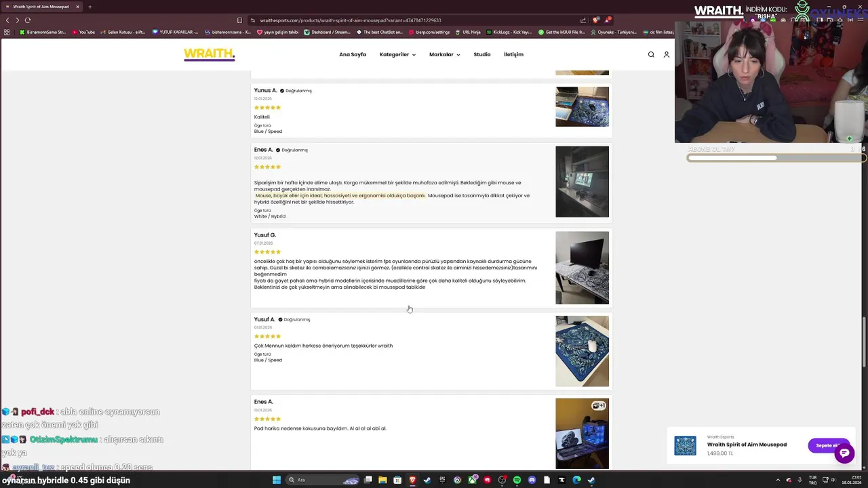This screenshot has width=868, height=488.
Task: Open the Studio menu item
Action: click(482, 54)
